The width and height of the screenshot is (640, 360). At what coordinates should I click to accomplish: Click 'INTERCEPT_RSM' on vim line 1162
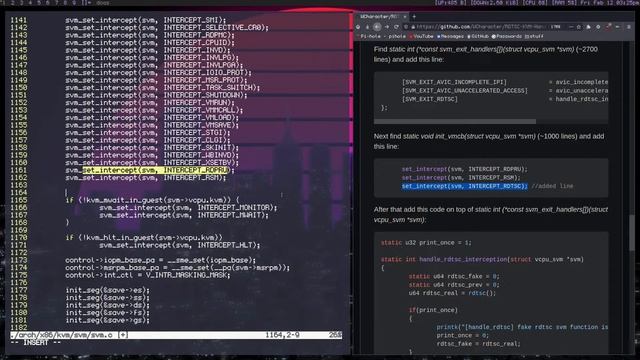(x=192, y=178)
